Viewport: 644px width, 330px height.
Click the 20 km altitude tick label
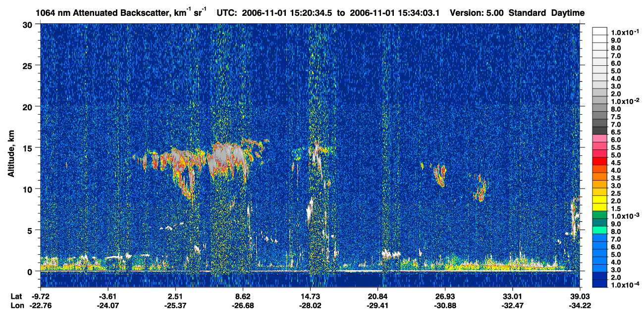(x=28, y=107)
